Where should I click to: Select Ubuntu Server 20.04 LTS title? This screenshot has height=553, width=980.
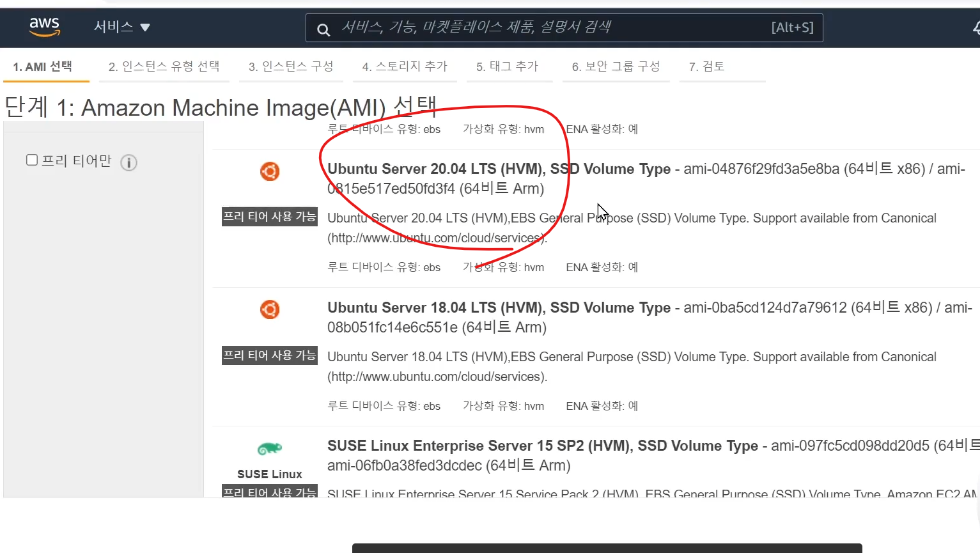coord(499,169)
